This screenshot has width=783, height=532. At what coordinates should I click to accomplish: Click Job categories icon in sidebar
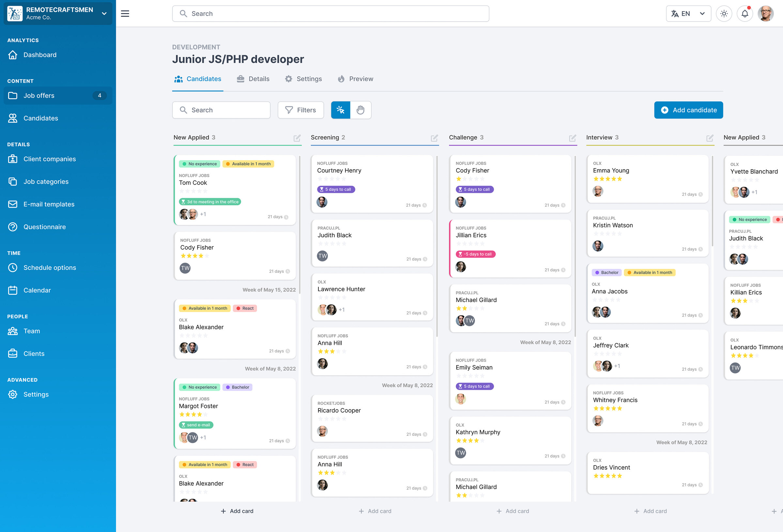pyautogui.click(x=13, y=182)
